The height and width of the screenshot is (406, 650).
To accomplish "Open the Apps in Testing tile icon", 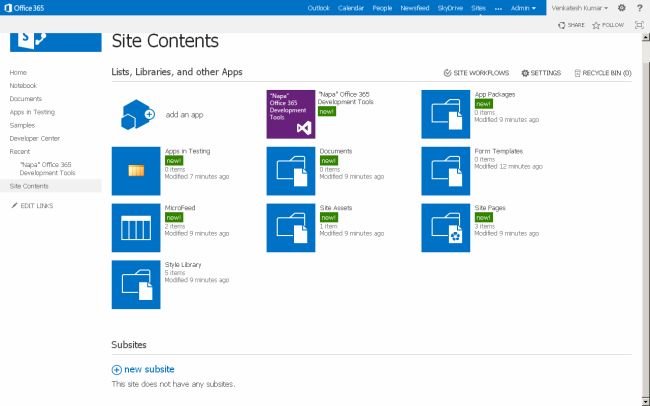I will [136, 171].
